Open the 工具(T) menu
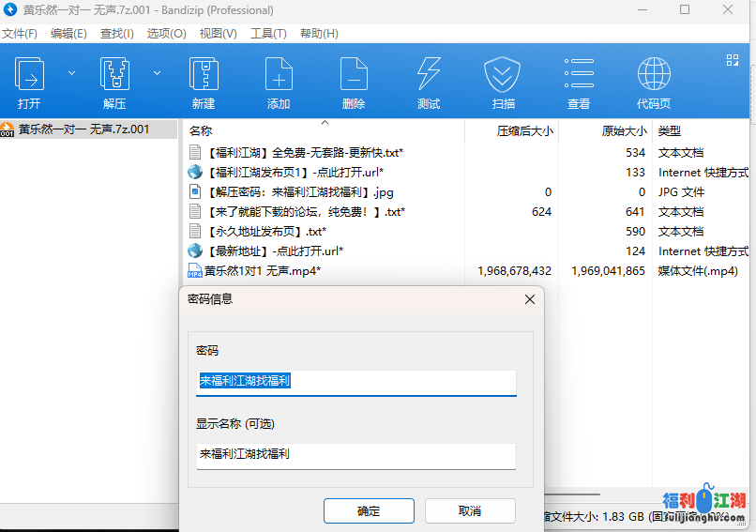 (268, 34)
